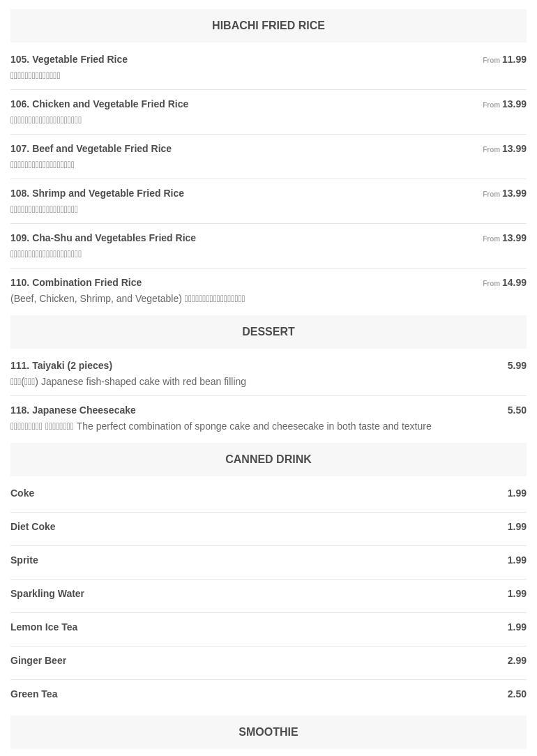Choose Diet Coke from canned drinks
537x756 pixels.
[268, 527]
